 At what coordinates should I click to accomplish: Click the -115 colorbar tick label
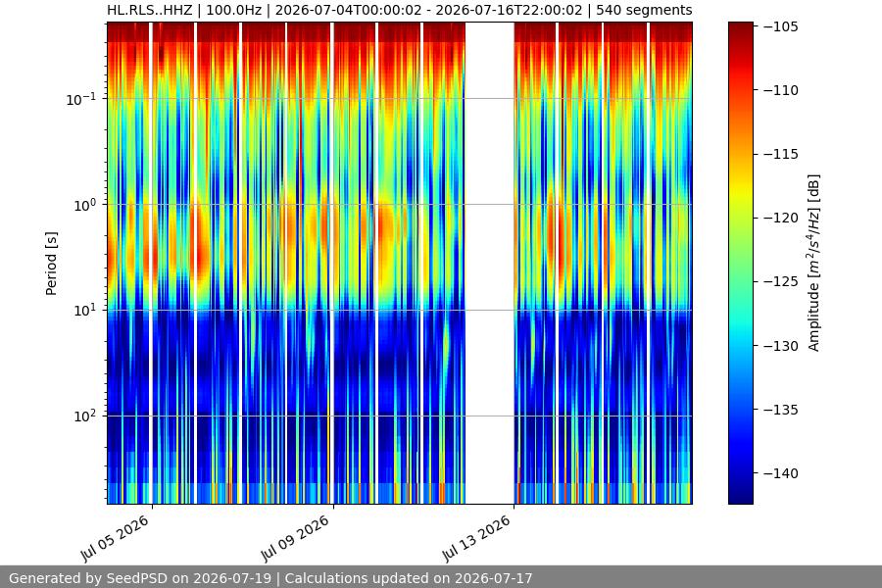(781, 154)
